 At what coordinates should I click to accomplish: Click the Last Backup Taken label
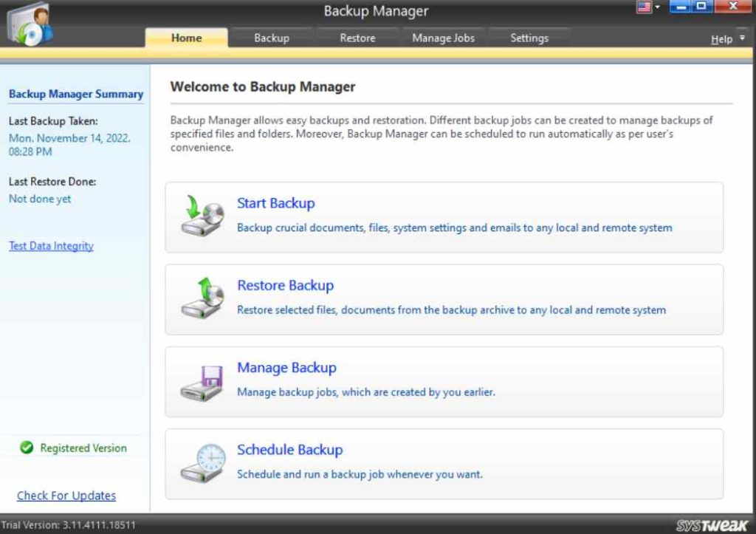pos(53,121)
